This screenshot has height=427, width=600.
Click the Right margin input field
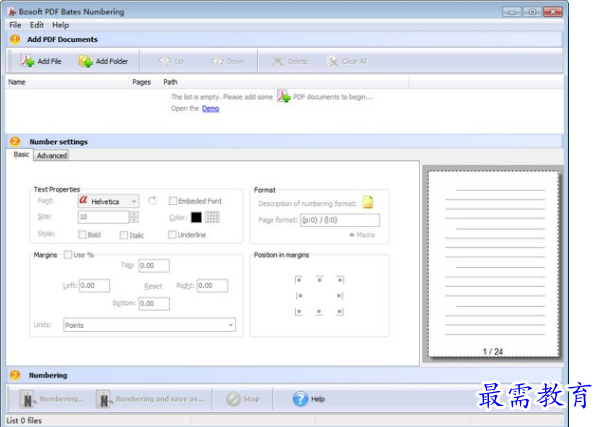212,285
